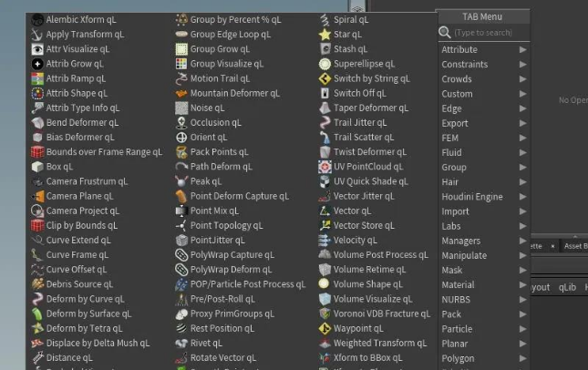The height and width of the screenshot is (370, 588).
Task: Click the PolyWrap Capture qL icon
Action: pos(181,255)
